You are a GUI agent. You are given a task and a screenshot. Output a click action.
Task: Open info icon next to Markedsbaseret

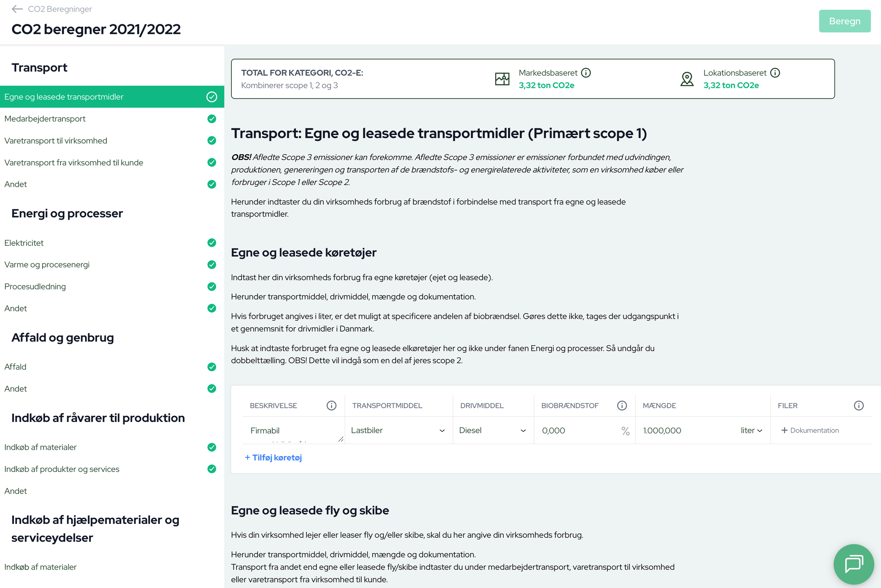click(586, 73)
